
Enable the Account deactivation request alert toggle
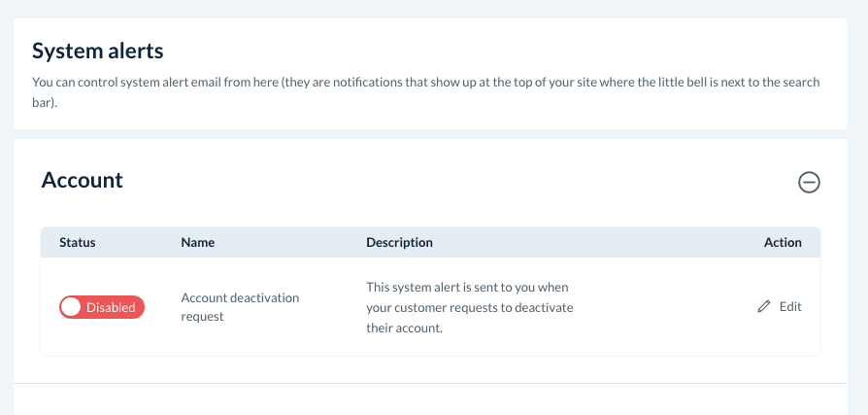point(101,307)
